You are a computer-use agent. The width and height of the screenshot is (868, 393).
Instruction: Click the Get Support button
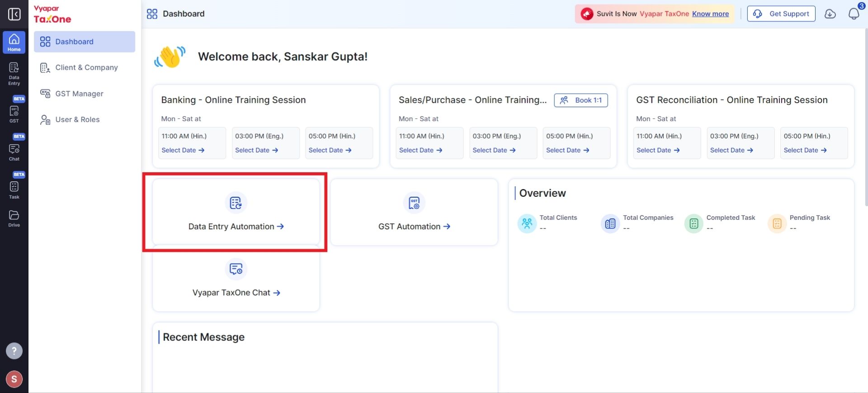(x=781, y=14)
